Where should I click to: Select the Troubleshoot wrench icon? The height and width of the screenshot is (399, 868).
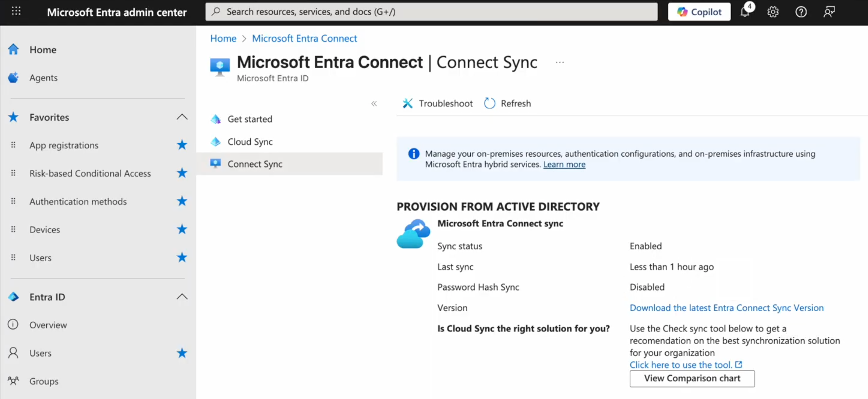[x=408, y=103]
